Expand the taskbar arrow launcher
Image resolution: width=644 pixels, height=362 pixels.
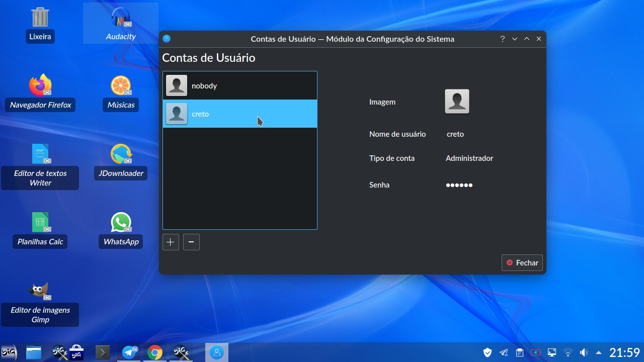point(103,353)
